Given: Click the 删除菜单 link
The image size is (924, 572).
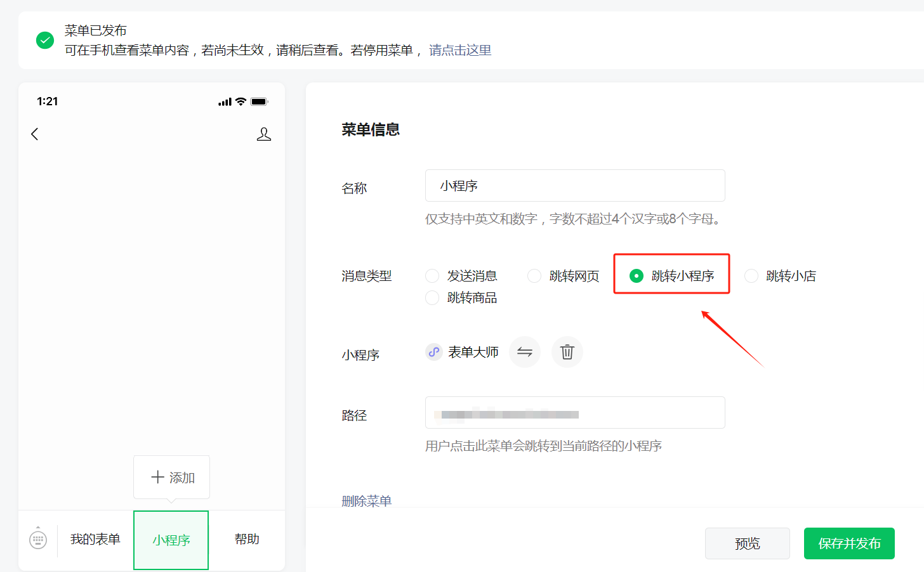Looking at the screenshot, I should 367,501.
